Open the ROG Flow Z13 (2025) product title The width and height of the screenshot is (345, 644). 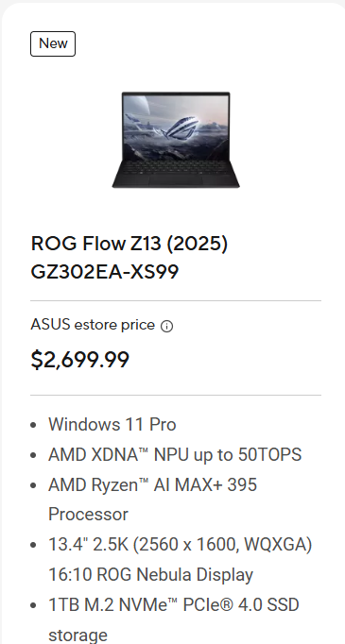[x=129, y=243]
